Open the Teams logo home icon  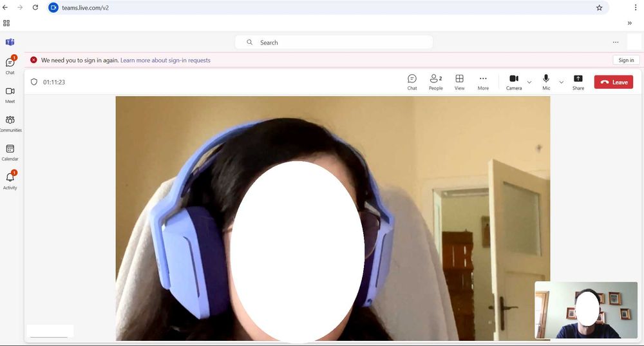pos(10,42)
